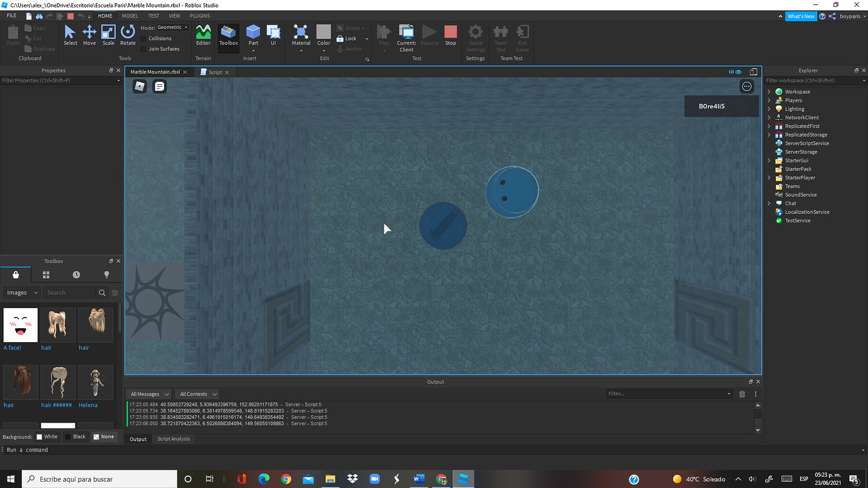868x488 pixels.
Task: Select the Move tool
Action: [89, 35]
